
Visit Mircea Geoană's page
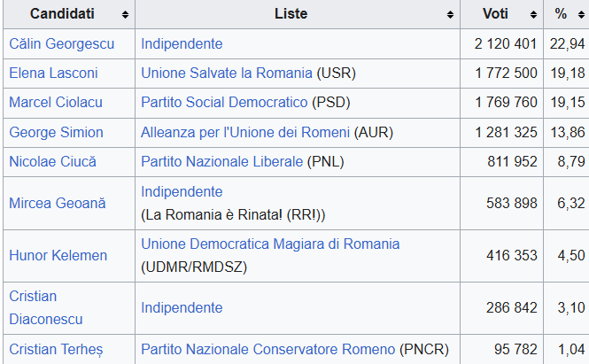point(57,204)
